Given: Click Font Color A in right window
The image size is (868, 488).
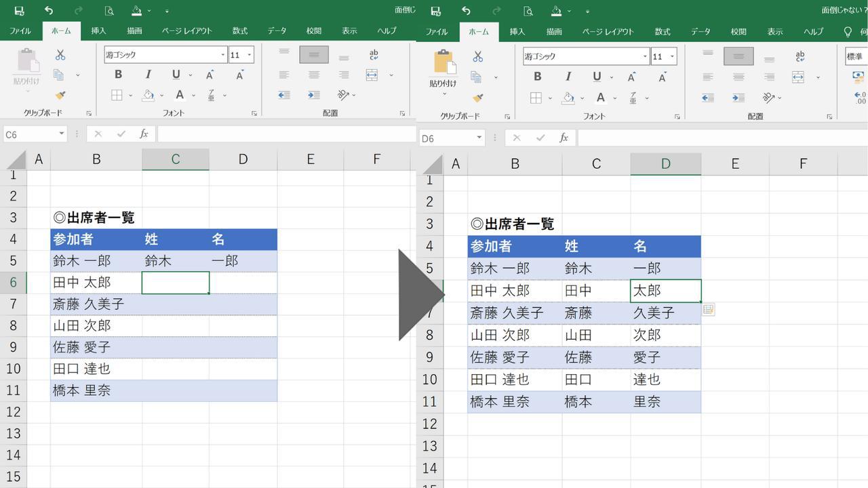Looking at the screenshot, I should 600,98.
